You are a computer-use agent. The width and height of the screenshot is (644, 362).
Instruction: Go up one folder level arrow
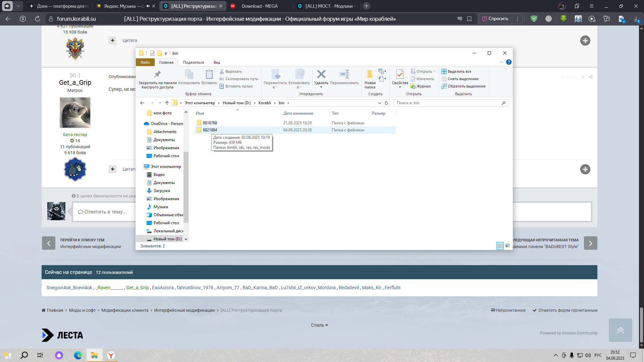[167, 103]
